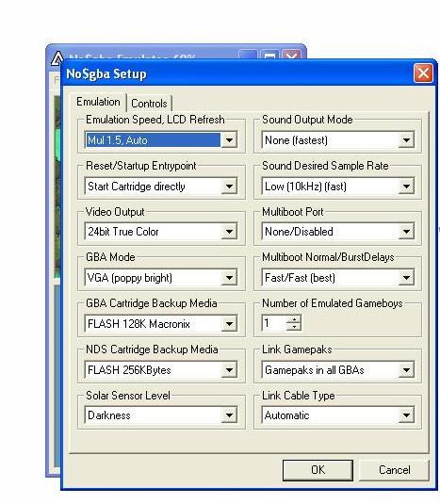Expand GBA Cartridge Backup Media dropdown
The width and height of the screenshot is (440, 504).
[229, 324]
